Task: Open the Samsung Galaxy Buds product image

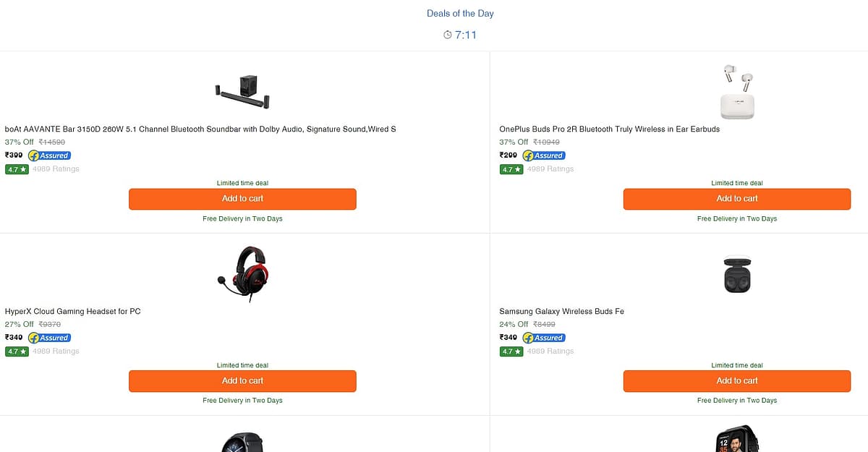Action: pyautogui.click(x=737, y=275)
